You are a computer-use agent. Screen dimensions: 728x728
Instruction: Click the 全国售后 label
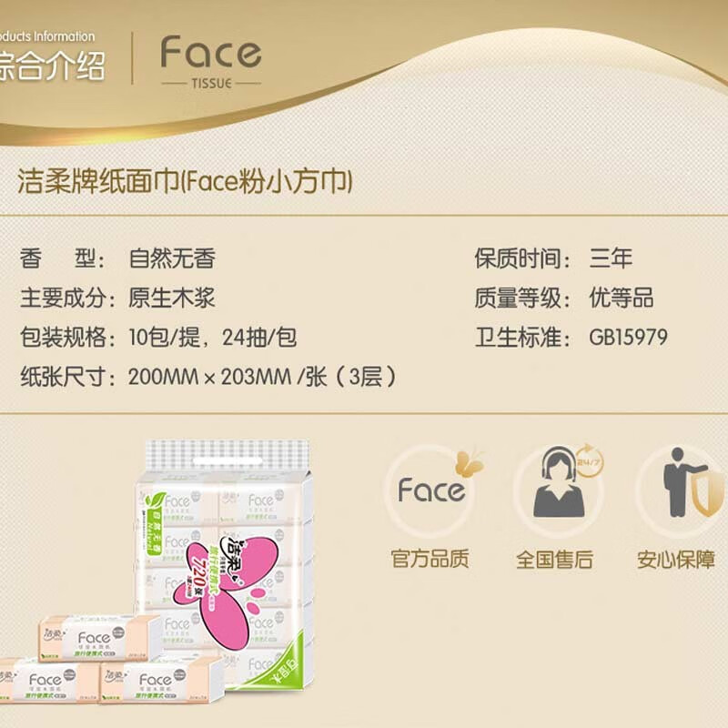[x=555, y=559]
